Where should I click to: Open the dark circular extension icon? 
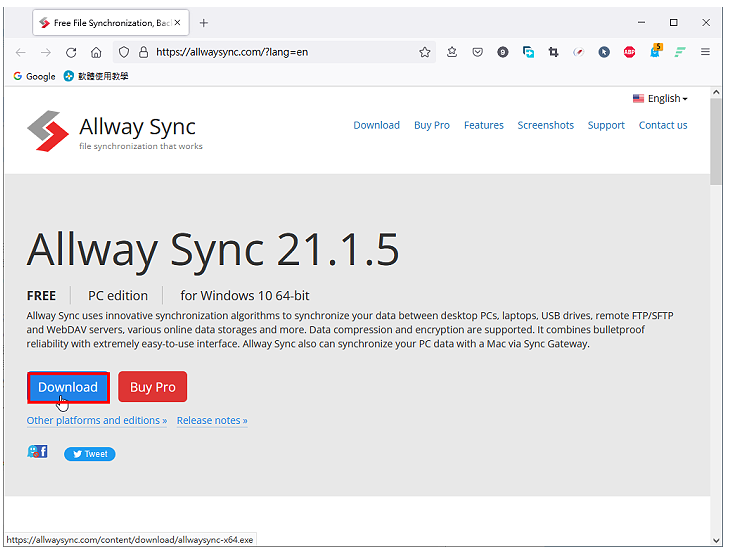click(x=503, y=52)
